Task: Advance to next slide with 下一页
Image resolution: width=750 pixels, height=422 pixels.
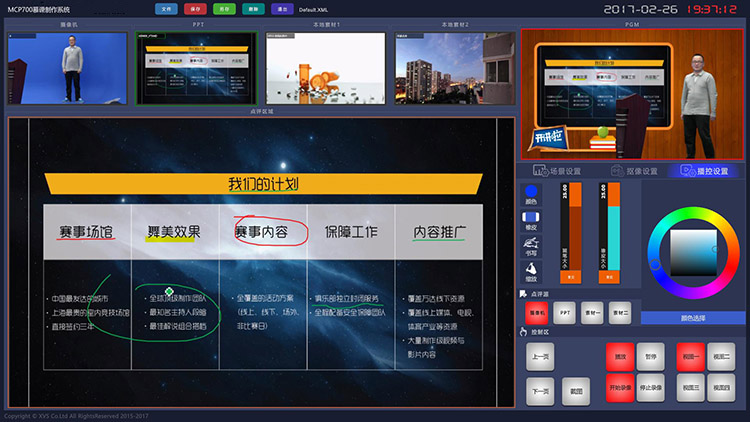Action: click(540, 391)
